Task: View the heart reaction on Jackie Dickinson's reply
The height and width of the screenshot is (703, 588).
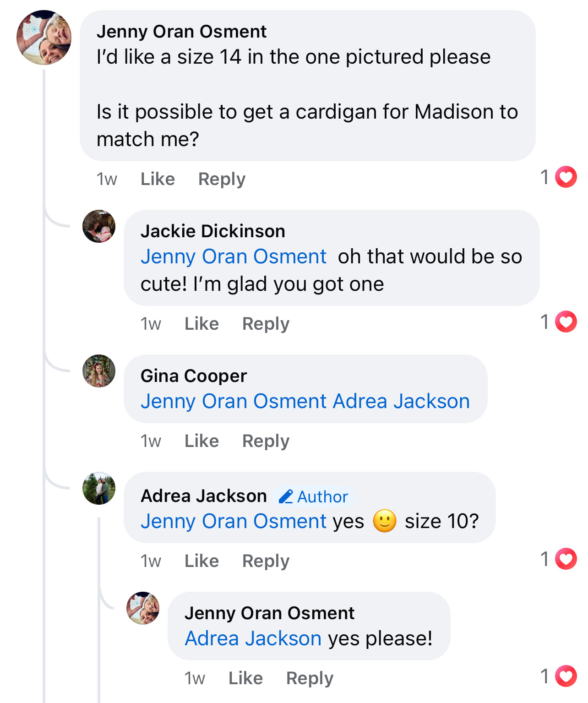Action: 559,322
